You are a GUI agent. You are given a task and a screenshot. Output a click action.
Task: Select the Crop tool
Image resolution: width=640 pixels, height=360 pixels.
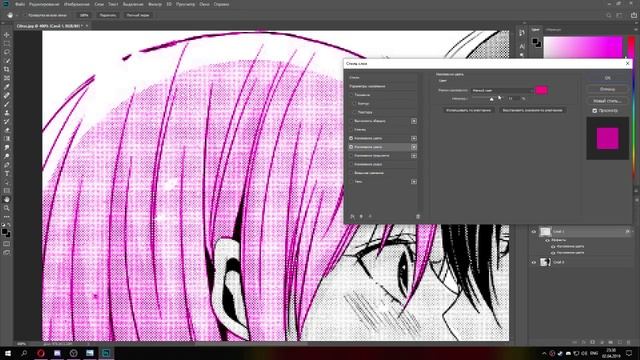click(7, 69)
